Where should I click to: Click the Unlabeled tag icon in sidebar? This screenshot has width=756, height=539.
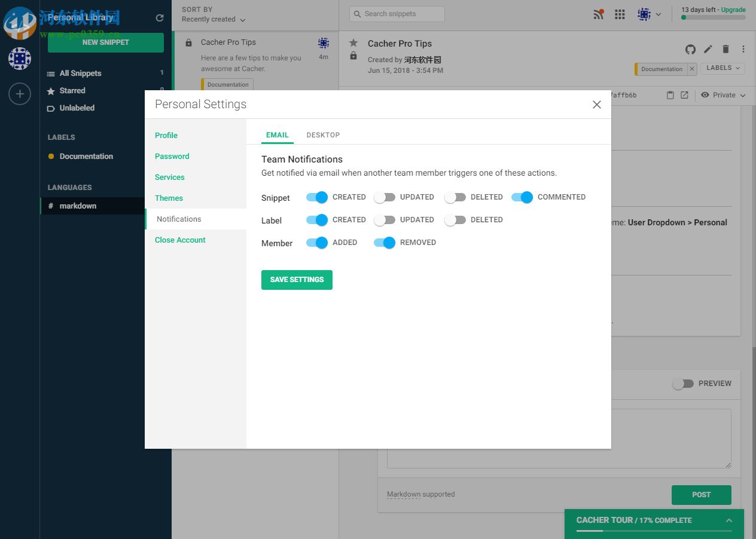pyautogui.click(x=51, y=108)
